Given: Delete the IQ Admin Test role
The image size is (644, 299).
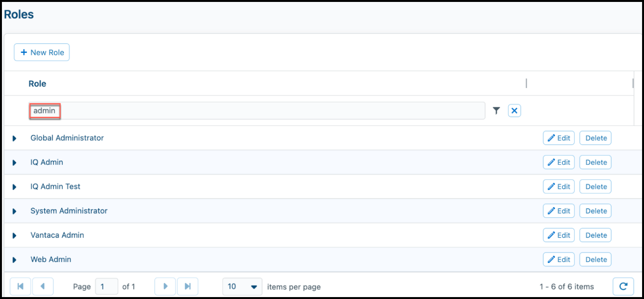Looking at the screenshot, I should click(595, 187).
